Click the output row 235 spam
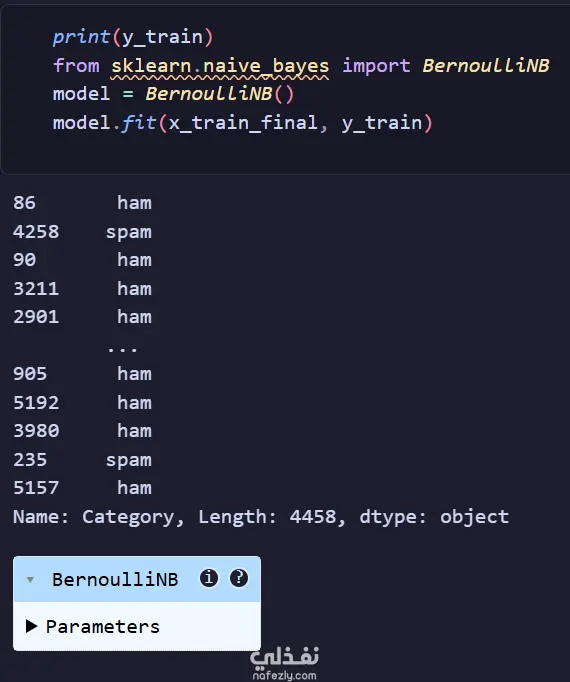This screenshot has width=570, height=682. click(82, 460)
